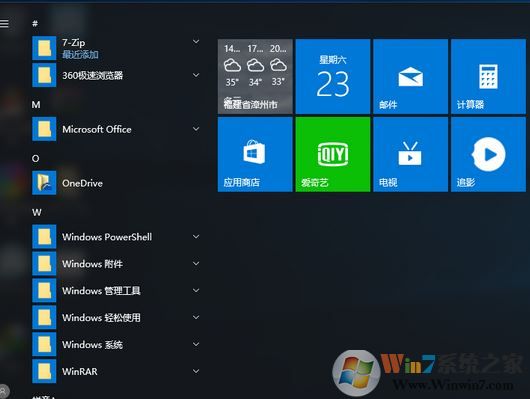Expand the 360极速浏览器 chevron
Image resolution: width=530 pixels, height=399 pixels.
[196, 75]
